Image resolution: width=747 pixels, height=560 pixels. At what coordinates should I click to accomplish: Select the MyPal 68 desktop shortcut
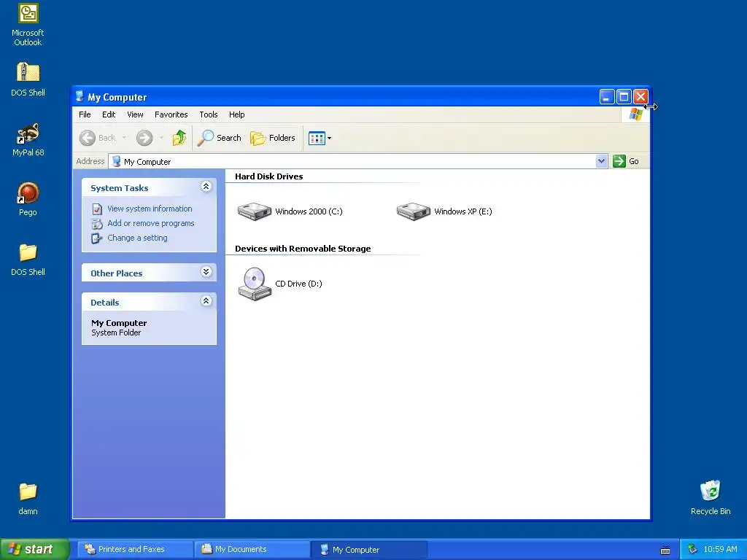click(28, 139)
